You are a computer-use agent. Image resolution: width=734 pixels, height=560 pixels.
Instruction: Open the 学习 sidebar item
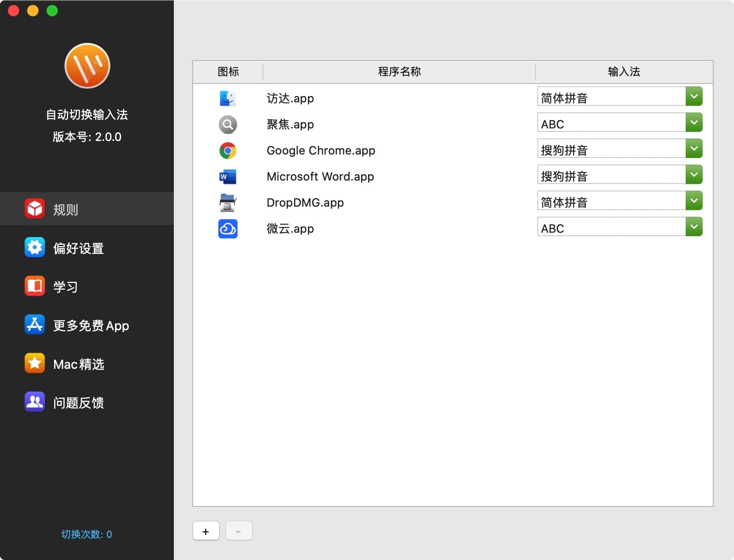click(x=87, y=286)
